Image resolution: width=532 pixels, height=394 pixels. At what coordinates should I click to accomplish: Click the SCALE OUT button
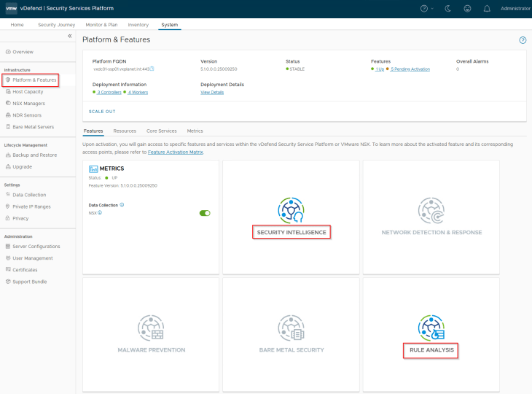[102, 112]
